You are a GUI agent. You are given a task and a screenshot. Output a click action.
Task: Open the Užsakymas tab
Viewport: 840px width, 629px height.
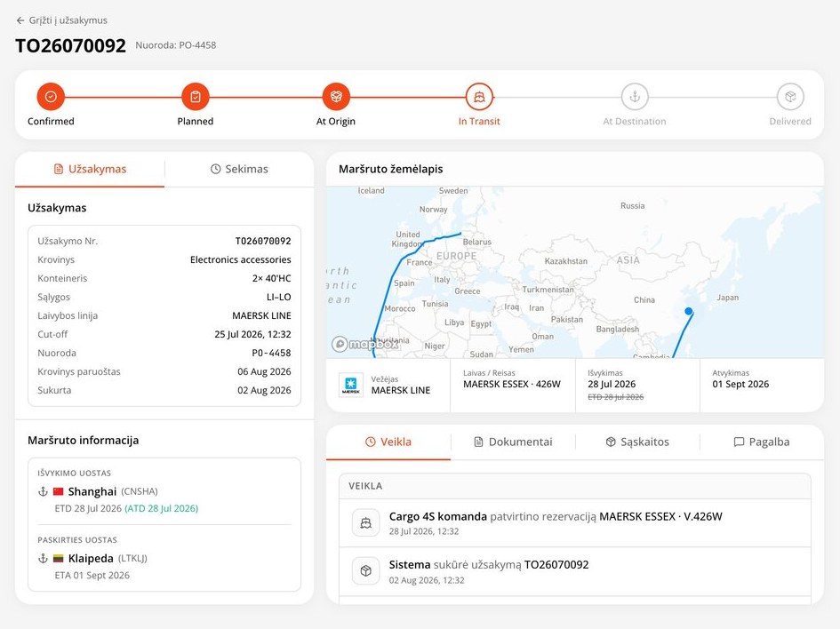tap(90, 169)
